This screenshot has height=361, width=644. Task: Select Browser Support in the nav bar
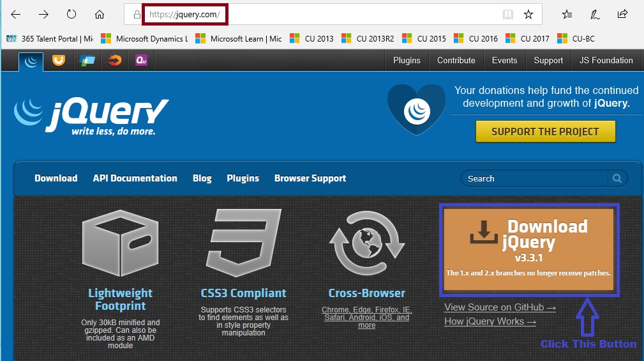click(310, 178)
